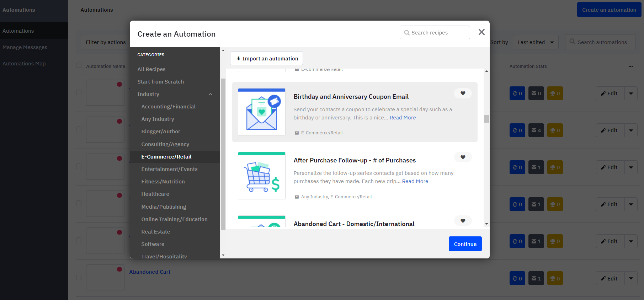Open the Abandoned Cart automation link
This screenshot has height=300, width=644.
tap(150, 272)
